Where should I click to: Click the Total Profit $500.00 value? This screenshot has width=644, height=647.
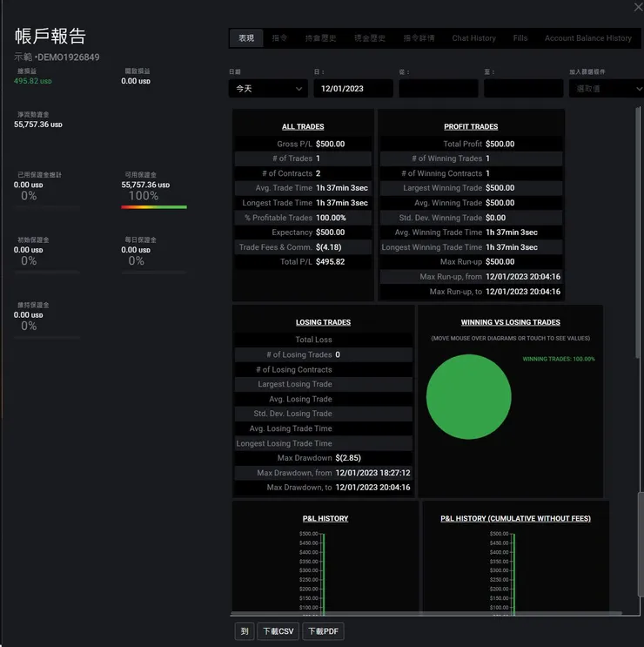click(x=500, y=144)
